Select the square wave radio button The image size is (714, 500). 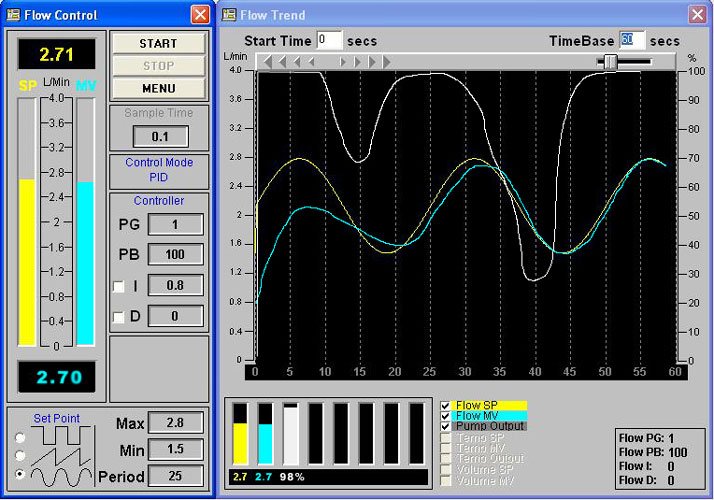click(x=20, y=437)
